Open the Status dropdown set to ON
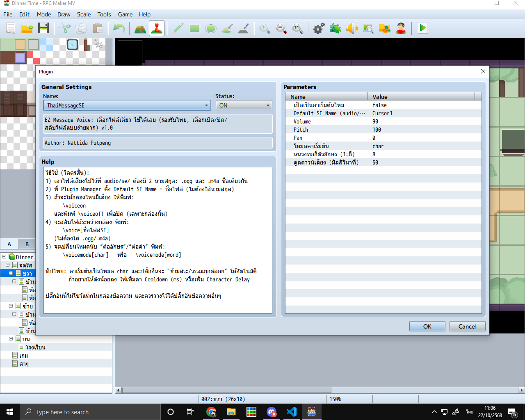525x420 pixels. pos(244,105)
